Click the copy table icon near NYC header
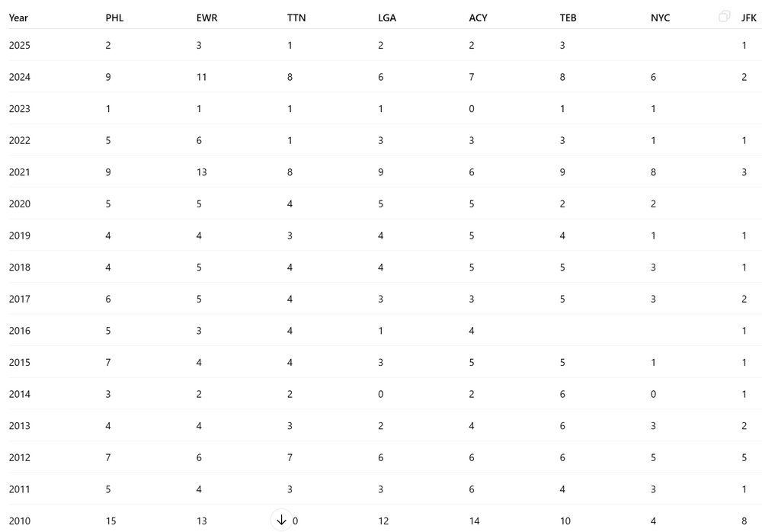762x532 pixels. [724, 17]
